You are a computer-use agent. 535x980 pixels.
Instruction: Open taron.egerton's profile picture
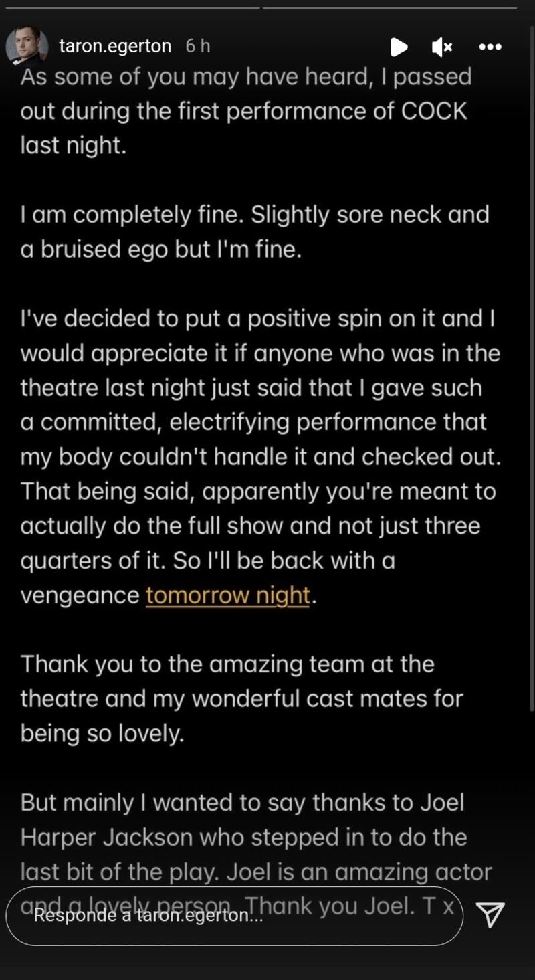[x=27, y=46]
